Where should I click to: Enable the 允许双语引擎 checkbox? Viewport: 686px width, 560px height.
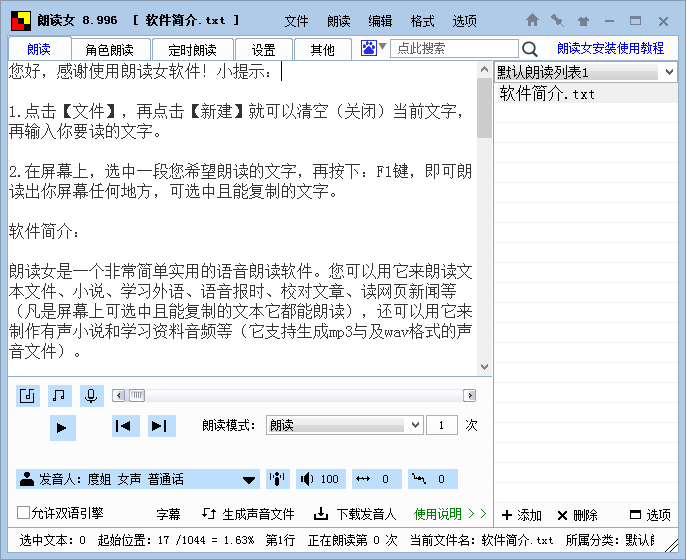pos(23,513)
